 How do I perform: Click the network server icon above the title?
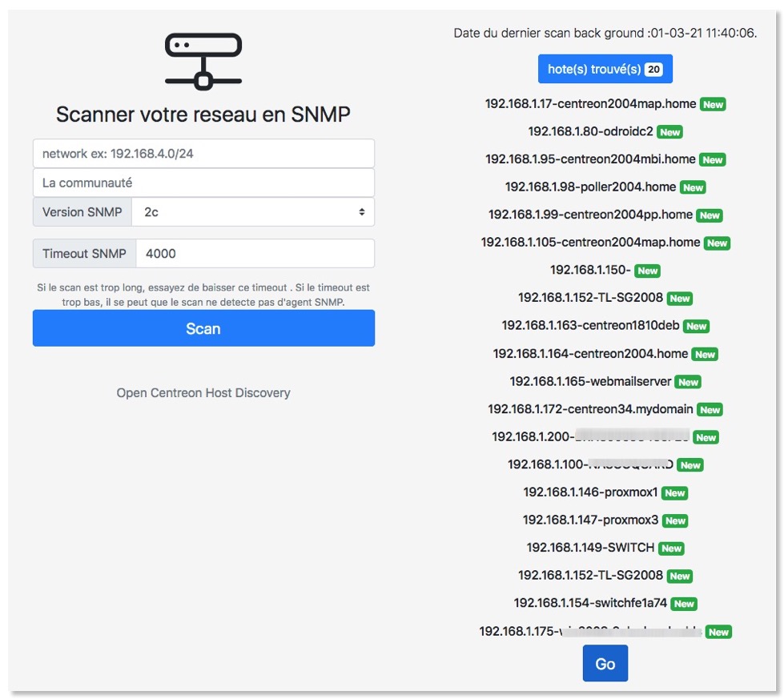coord(203,61)
